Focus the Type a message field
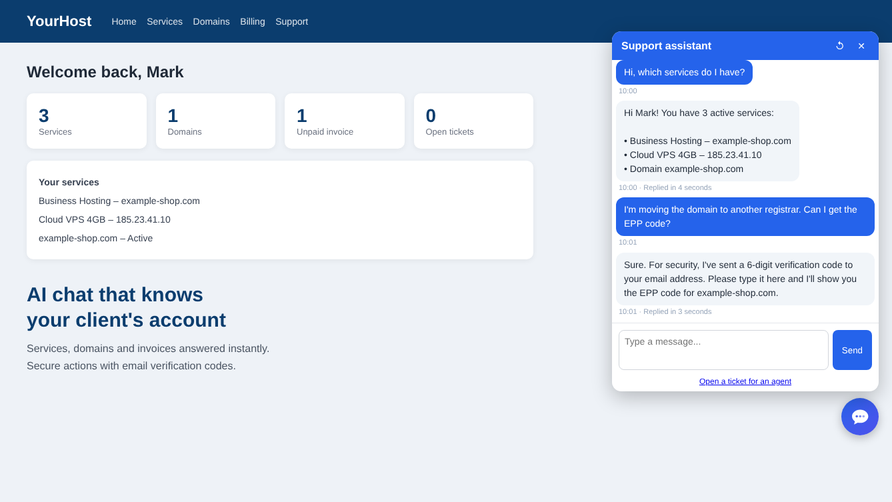Viewport: 892px width, 502px height. point(723,350)
